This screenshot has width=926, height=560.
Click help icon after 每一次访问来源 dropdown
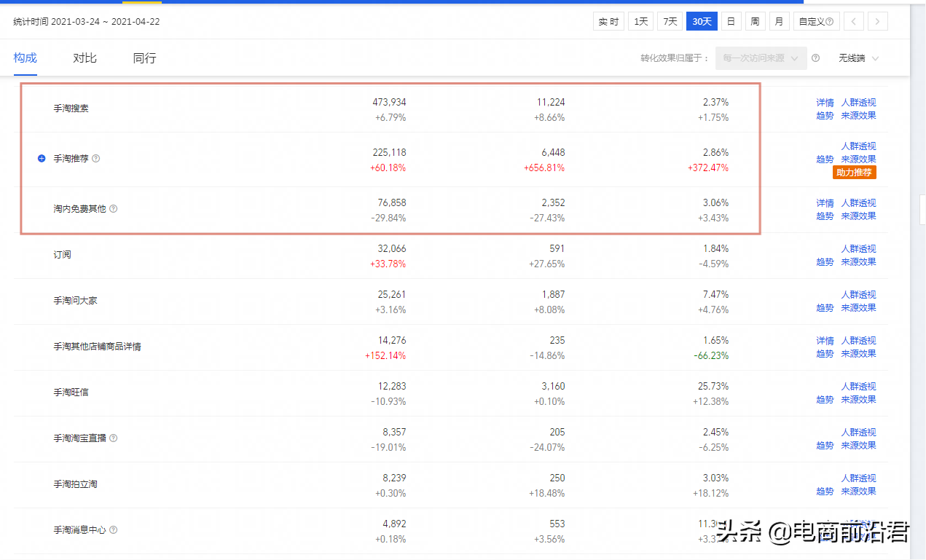[816, 58]
